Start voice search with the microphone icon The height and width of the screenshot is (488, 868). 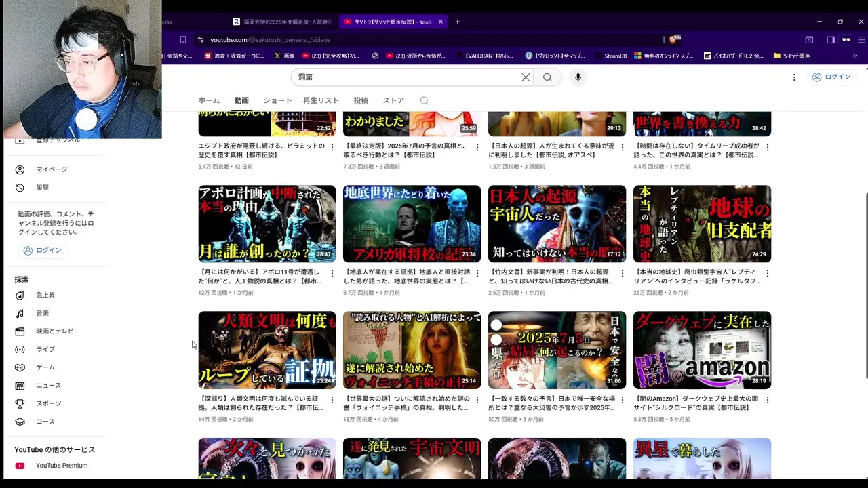pyautogui.click(x=578, y=77)
